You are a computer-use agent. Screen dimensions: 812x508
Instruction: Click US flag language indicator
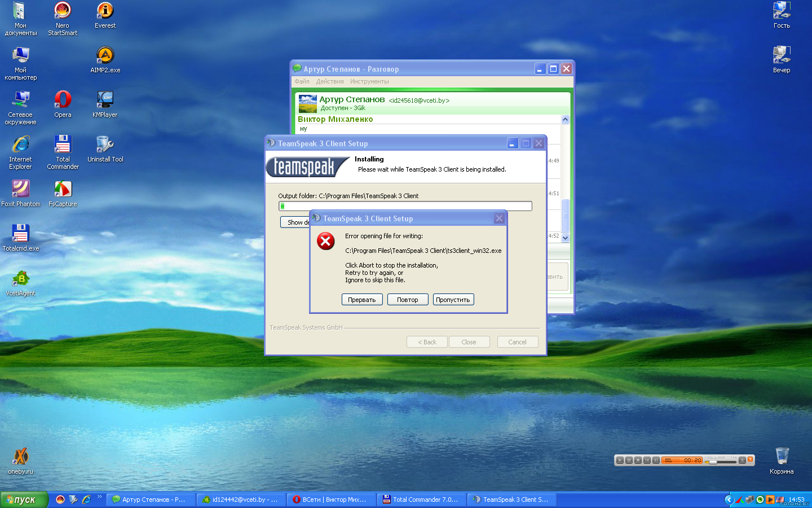(780, 500)
